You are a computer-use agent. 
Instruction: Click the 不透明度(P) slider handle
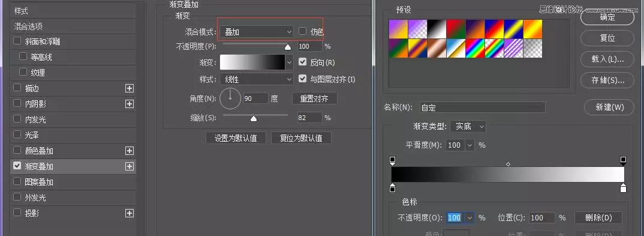click(x=288, y=47)
